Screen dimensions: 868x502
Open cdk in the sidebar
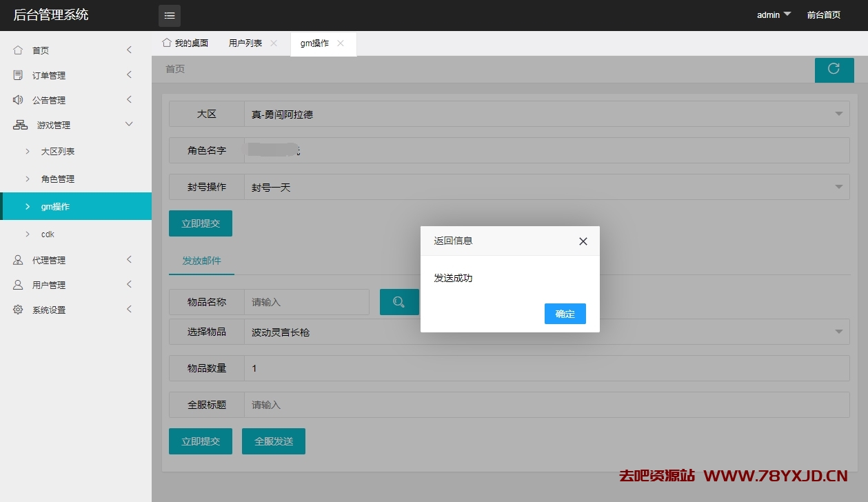tap(76, 234)
